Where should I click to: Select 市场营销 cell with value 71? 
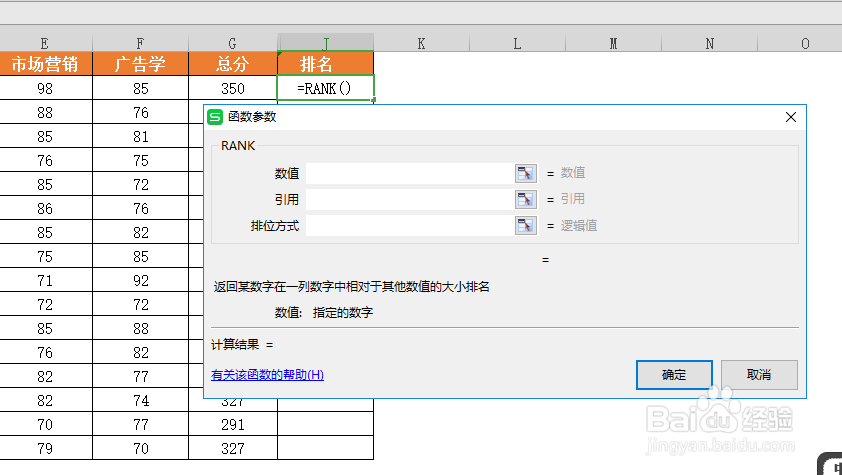(x=46, y=280)
